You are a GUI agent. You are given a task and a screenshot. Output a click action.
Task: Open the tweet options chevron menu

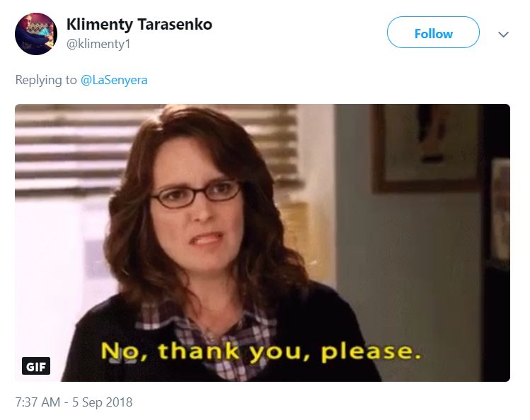tap(503, 34)
